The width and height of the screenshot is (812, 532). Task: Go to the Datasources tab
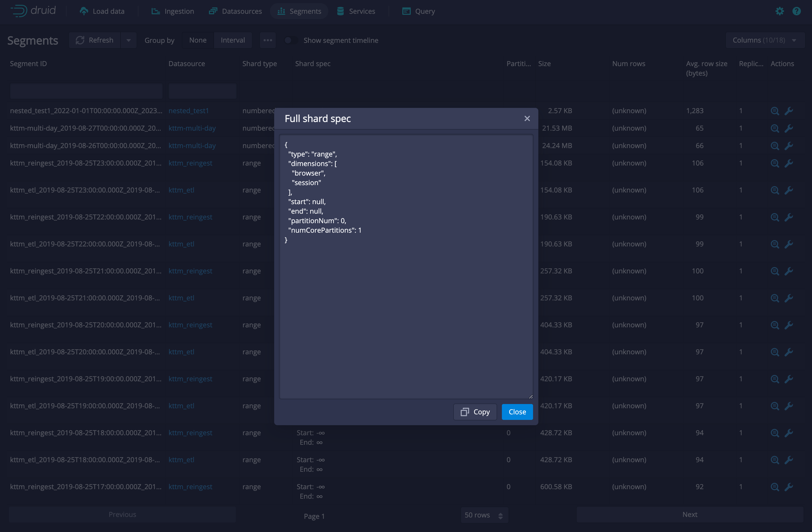[235, 11]
